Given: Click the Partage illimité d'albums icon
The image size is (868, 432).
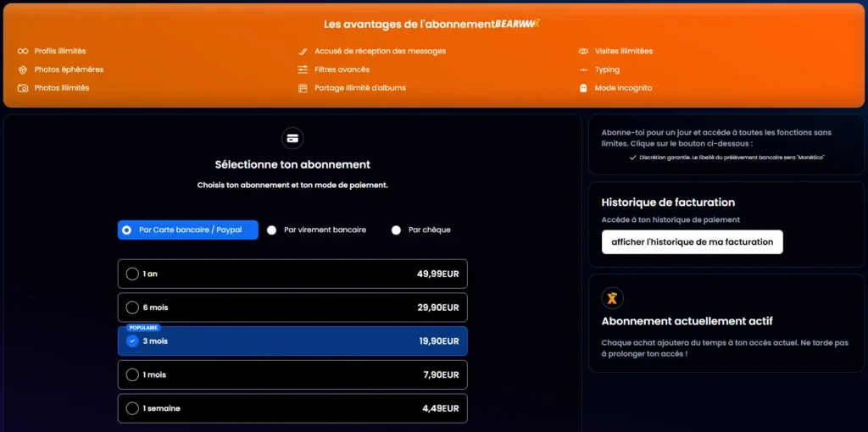Looking at the screenshot, I should click(x=303, y=88).
